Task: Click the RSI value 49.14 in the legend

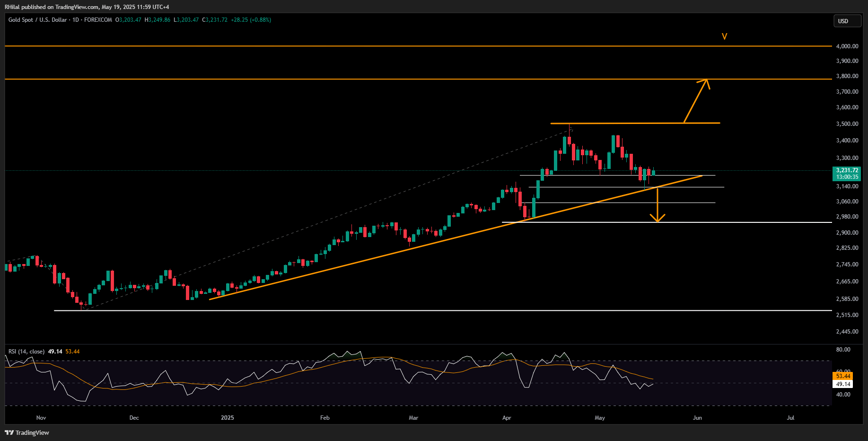Action: point(55,352)
